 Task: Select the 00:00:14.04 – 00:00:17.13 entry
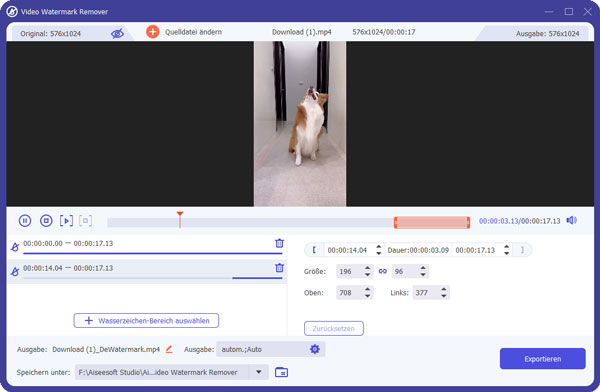coord(147,271)
